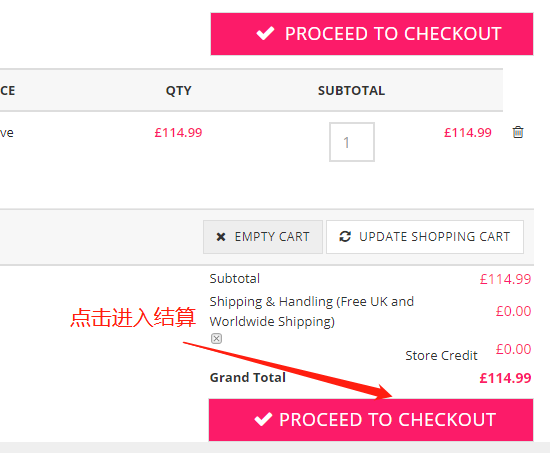550x453 pixels.
Task: Click checkmark icon on lower Proceed to Checkout
Action: (263, 419)
